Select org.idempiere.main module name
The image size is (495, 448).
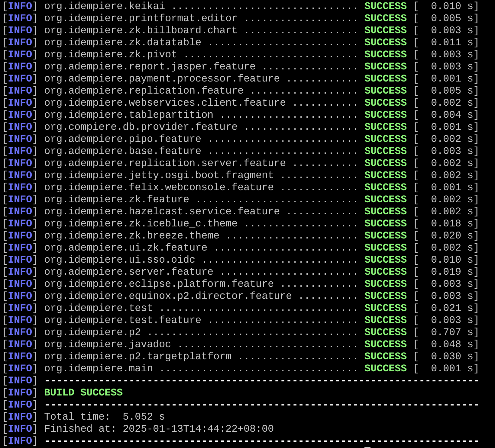(x=99, y=368)
